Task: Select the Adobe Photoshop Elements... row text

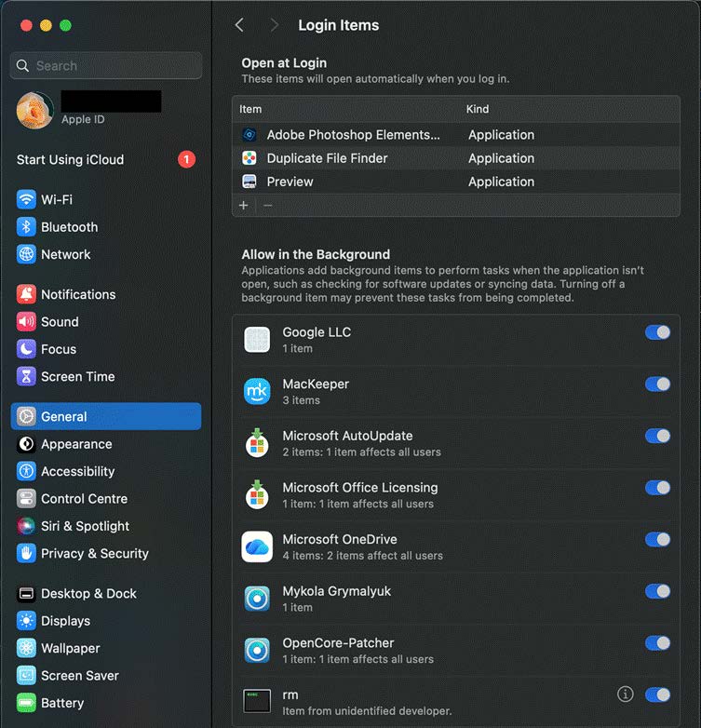Action: pos(353,135)
